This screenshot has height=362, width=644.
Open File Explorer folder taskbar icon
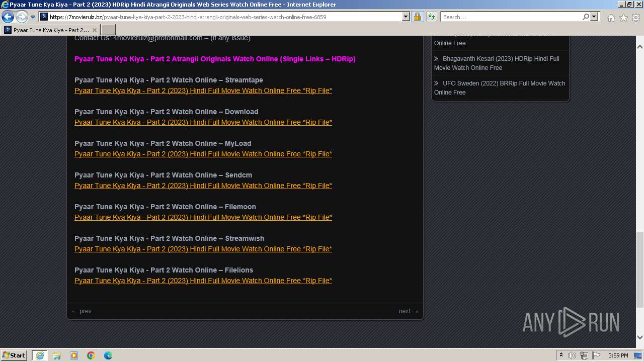pyautogui.click(x=57, y=355)
